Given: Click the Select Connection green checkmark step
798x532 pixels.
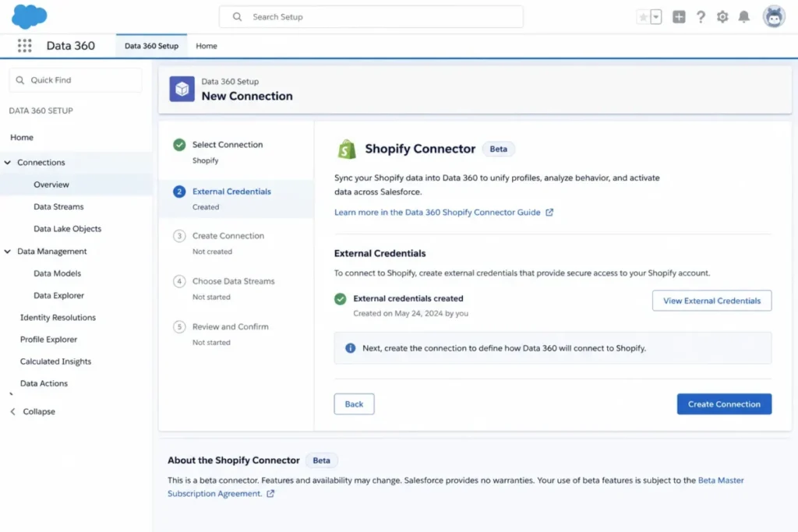Looking at the screenshot, I should pyautogui.click(x=179, y=145).
